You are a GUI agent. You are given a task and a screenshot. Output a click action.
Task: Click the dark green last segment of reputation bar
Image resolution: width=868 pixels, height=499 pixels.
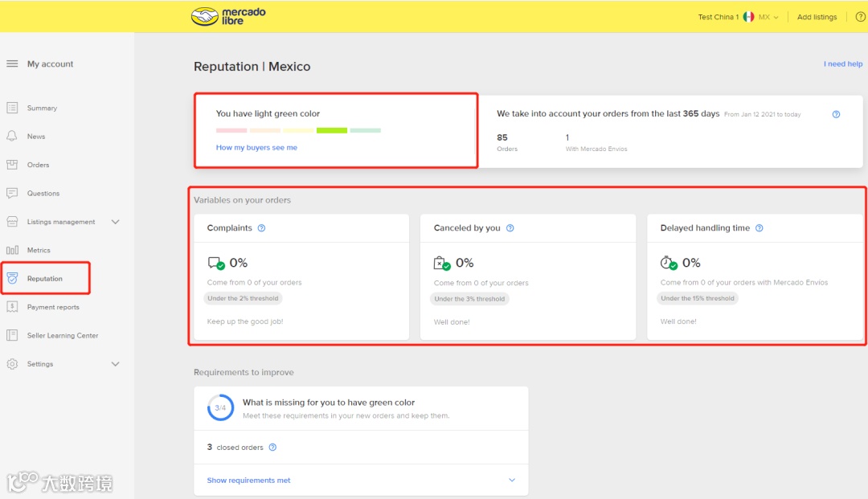[366, 130]
